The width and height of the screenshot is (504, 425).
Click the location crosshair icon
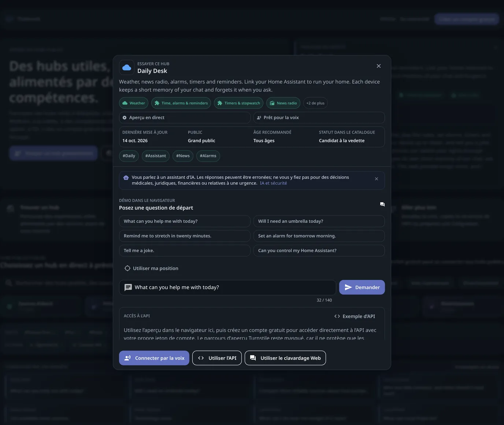127,268
